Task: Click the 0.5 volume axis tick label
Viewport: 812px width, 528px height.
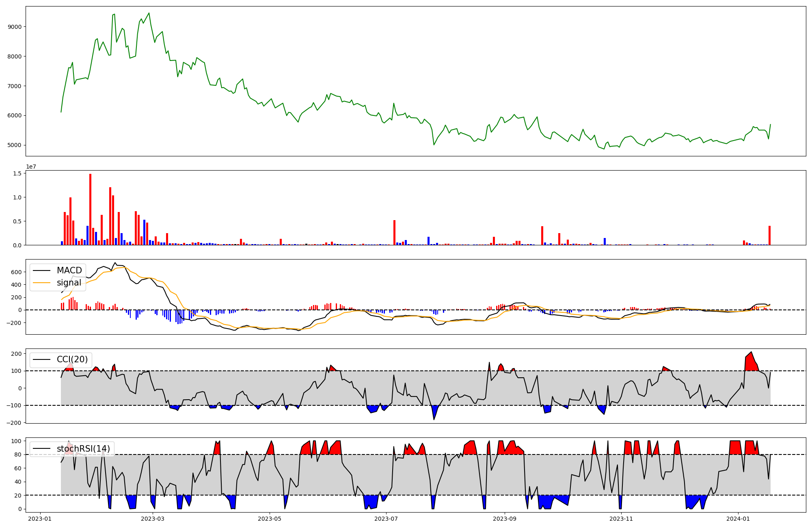Action: click(x=17, y=221)
